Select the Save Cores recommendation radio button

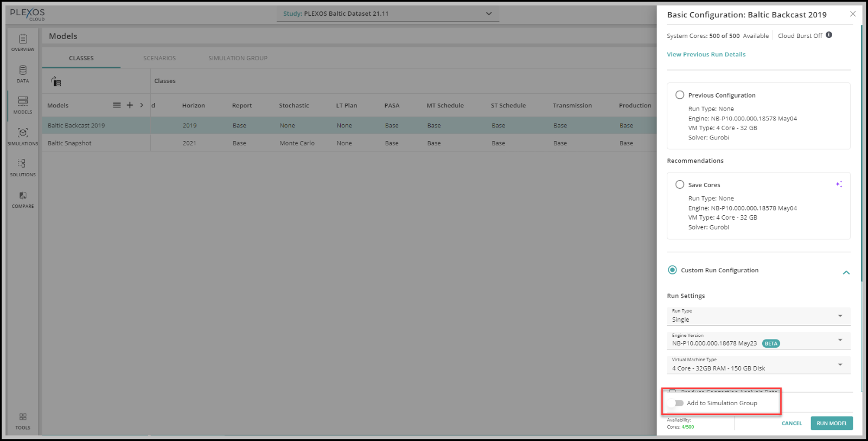click(x=680, y=184)
